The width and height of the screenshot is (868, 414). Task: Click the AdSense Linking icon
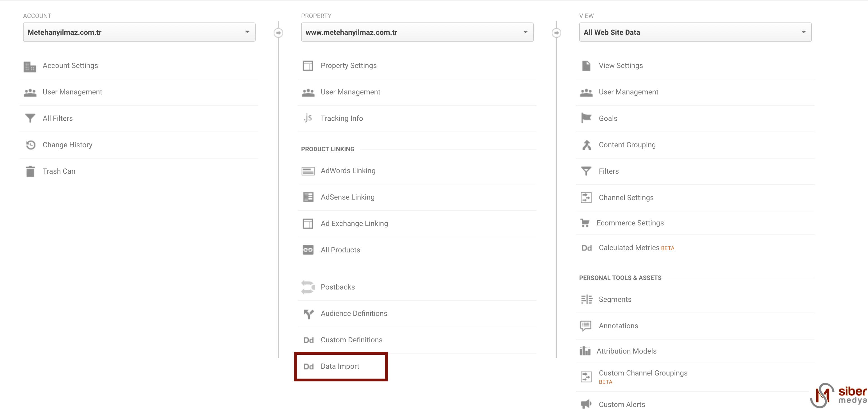pos(308,197)
